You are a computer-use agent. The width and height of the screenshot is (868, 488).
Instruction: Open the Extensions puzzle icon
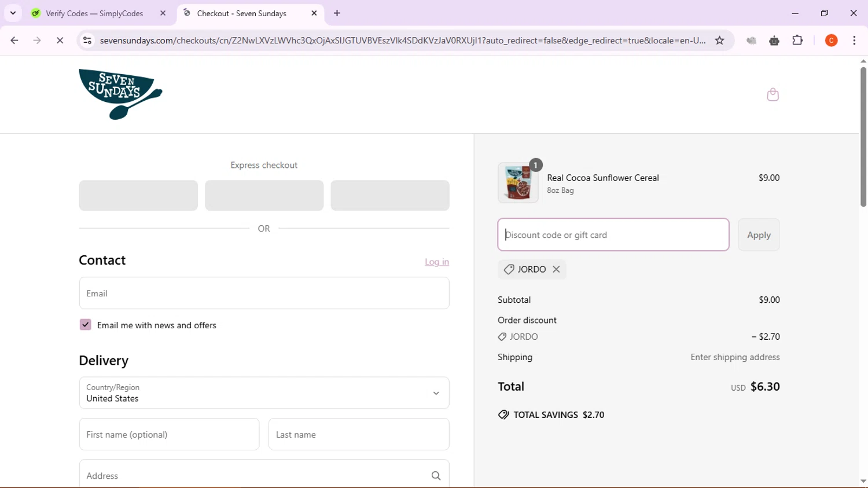pyautogui.click(x=797, y=41)
